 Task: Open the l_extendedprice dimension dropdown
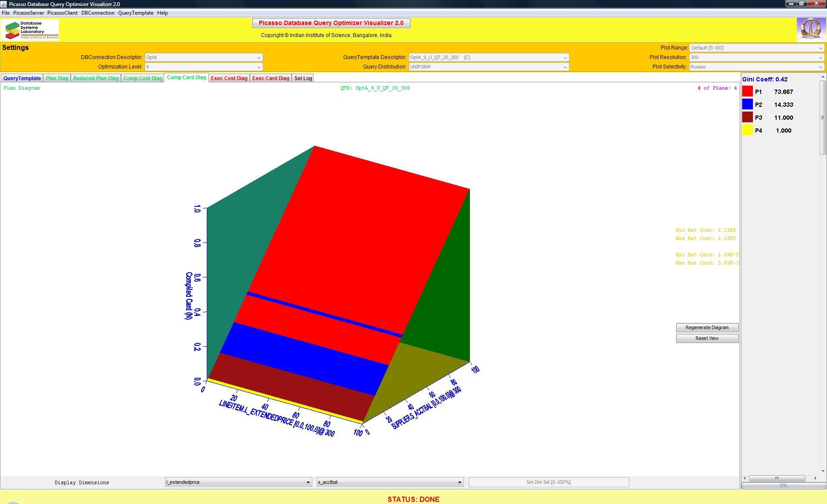click(238, 482)
